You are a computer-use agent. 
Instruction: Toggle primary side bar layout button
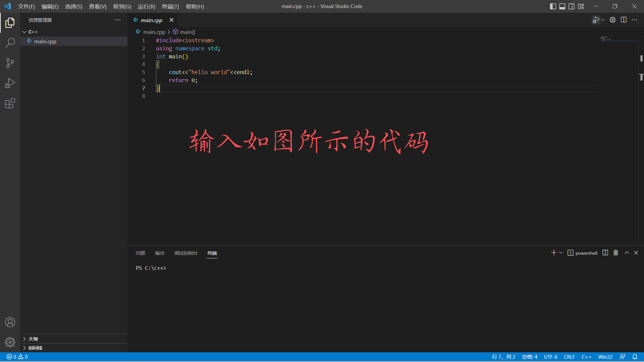pos(553,6)
